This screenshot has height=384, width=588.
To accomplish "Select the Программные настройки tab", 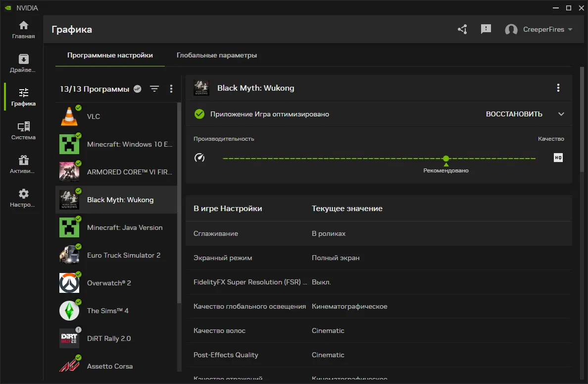I will pos(110,55).
